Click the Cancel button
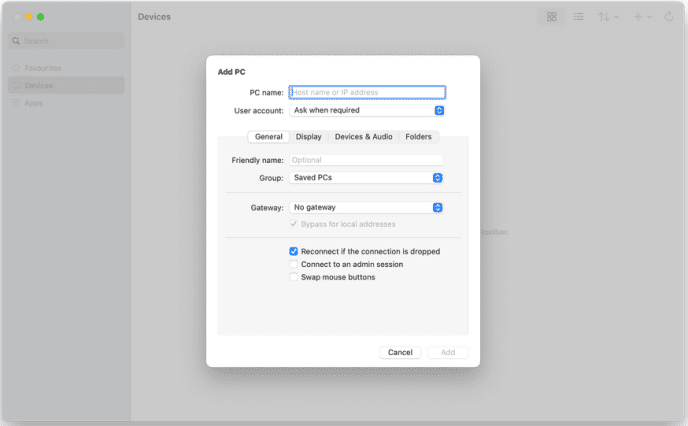 point(400,353)
